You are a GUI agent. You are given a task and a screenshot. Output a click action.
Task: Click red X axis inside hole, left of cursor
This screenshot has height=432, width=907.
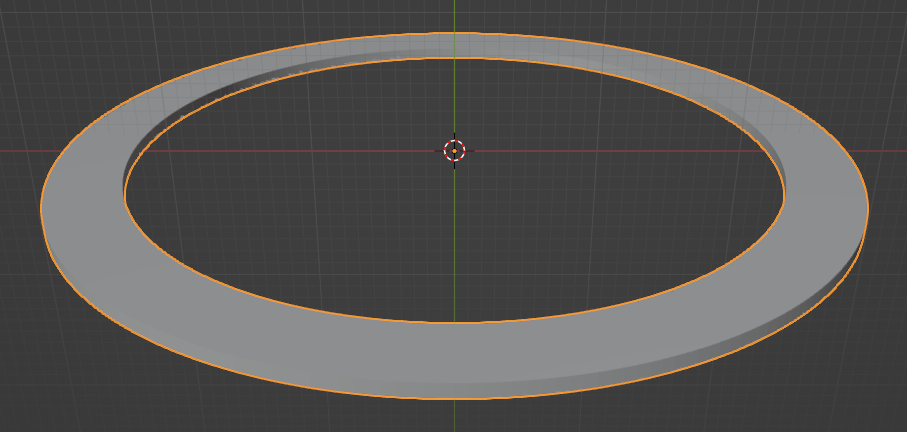300,151
